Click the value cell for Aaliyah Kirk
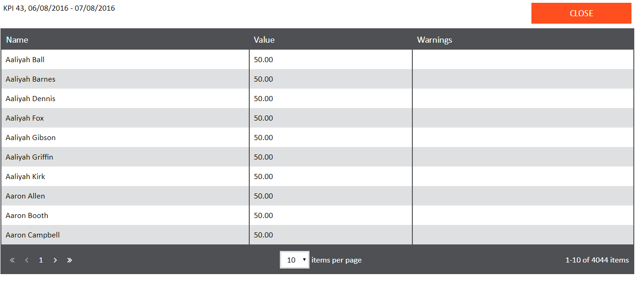Screen dimensions: 644x282 [x=264, y=177]
